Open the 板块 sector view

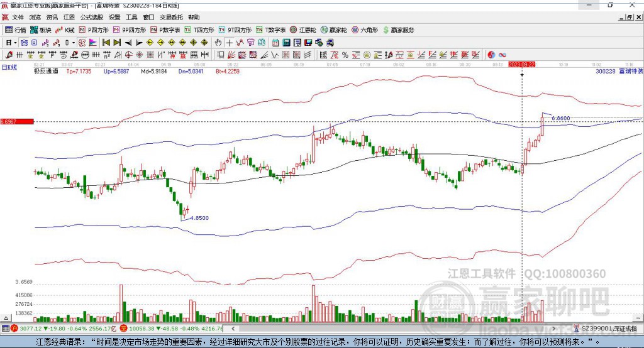pyautogui.click(x=40, y=30)
